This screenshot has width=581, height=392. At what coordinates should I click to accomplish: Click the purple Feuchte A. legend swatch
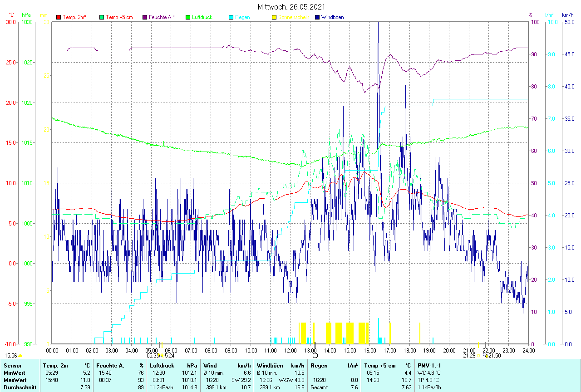(145, 17)
